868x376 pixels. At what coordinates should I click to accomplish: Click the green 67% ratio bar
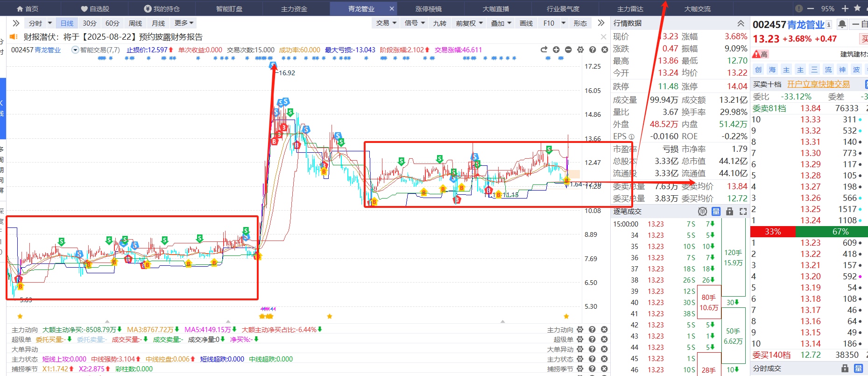click(832, 232)
